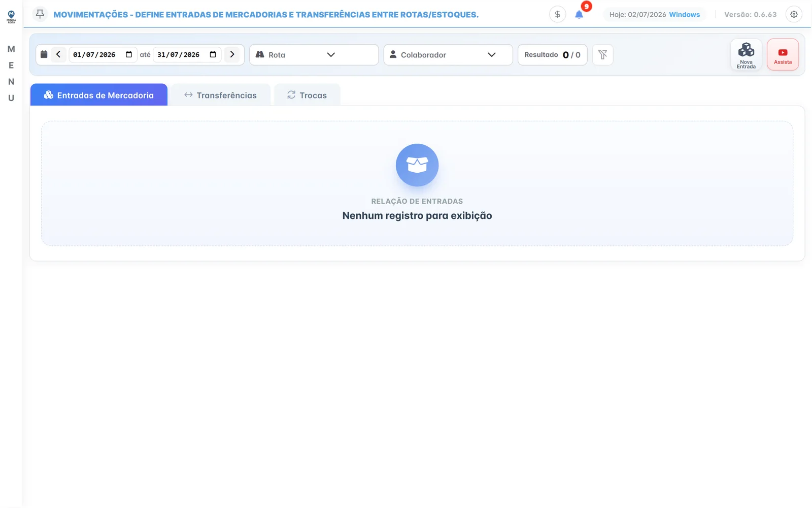Open the dollar sign finance icon
The width and height of the screenshot is (812, 508).
click(557, 14)
